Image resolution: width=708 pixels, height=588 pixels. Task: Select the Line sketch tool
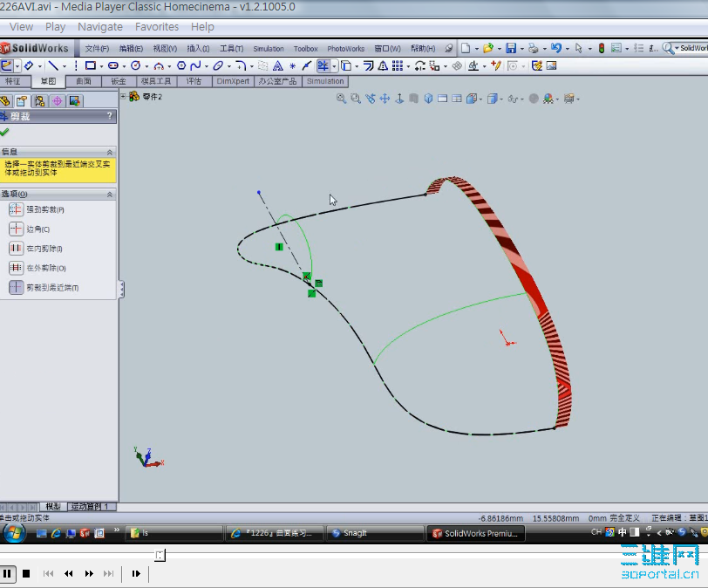pyautogui.click(x=53, y=66)
